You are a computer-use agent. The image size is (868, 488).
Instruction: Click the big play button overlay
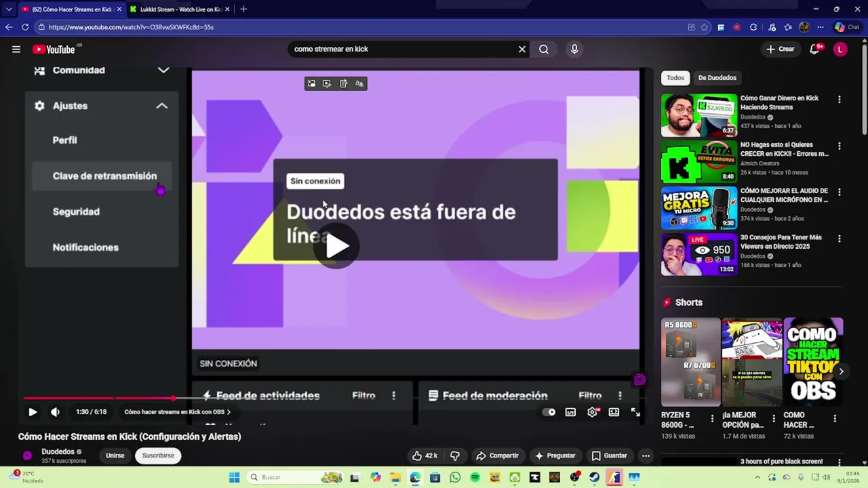(x=336, y=246)
